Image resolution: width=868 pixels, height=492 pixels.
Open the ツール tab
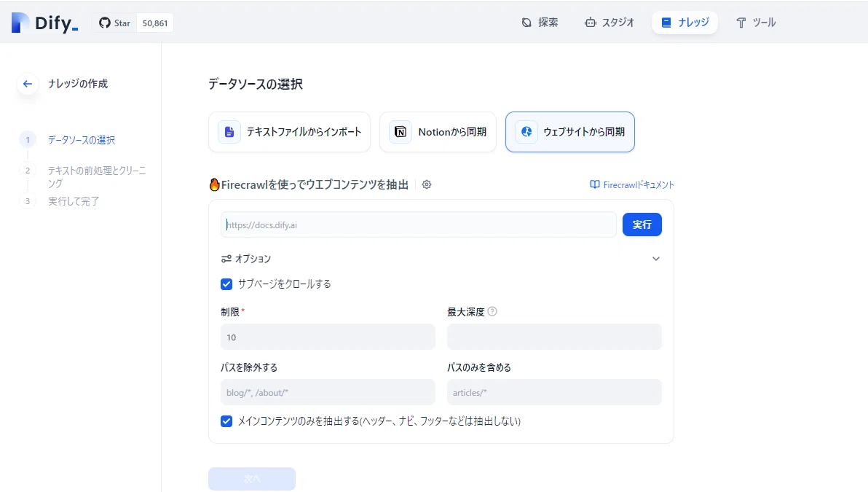756,23
